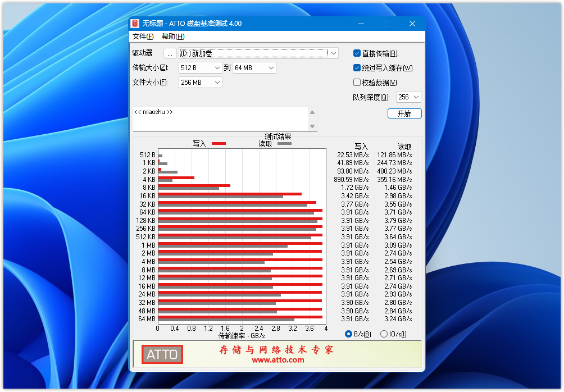Select the B/s radio button
This screenshot has width=564, height=392.
click(x=349, y=334)
